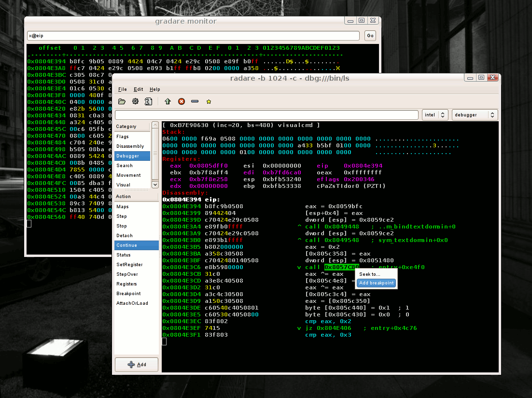Viewport: 532px width, 398px height.
Task: Click the green up arrow icon
Action: click(168, 101)
